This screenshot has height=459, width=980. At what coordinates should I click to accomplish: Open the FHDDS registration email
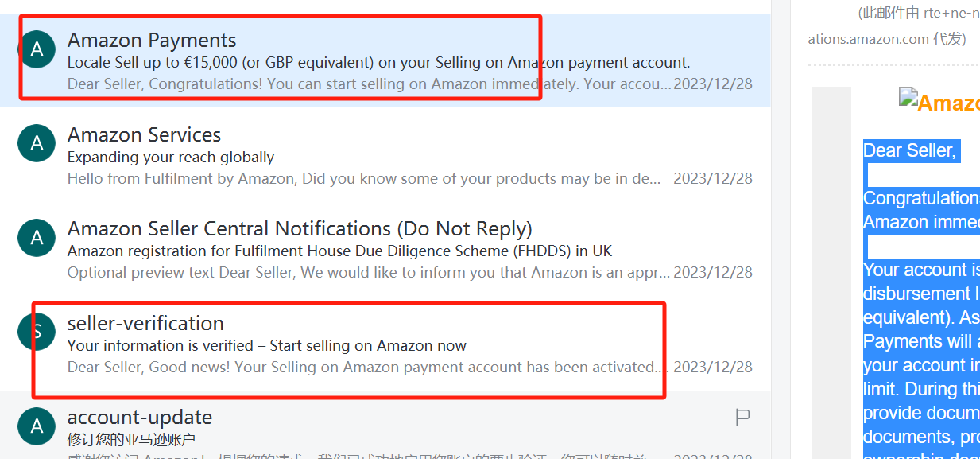coord(385,249)
